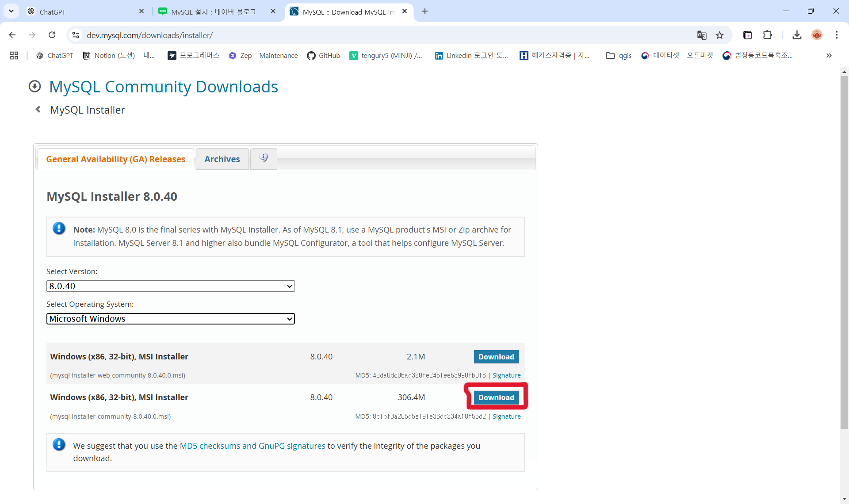Click the browser Extensions puzzle icon
The image size is (849, 504).
coord(768,35)
